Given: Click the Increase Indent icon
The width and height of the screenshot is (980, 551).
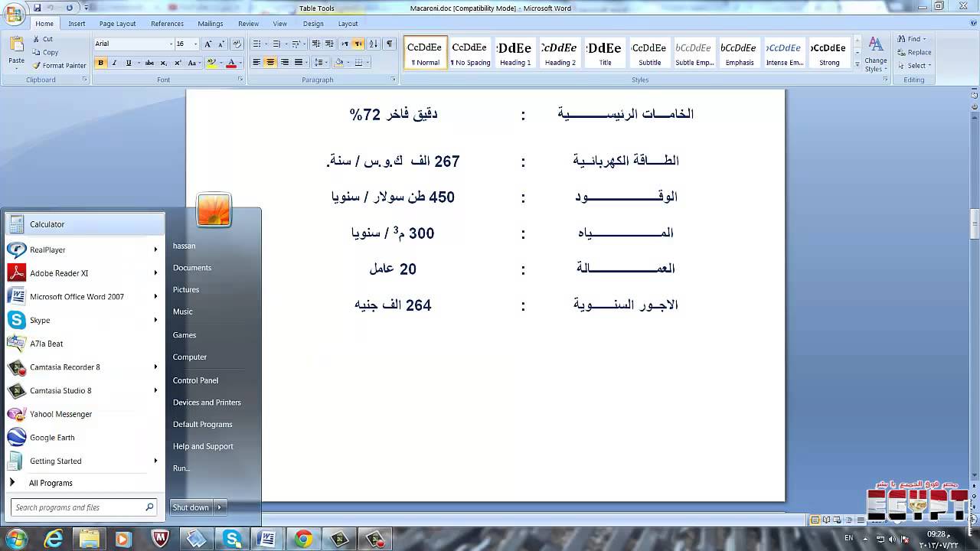Looking at the screenshot, I should pyautogui.click(x=329, y=44).
